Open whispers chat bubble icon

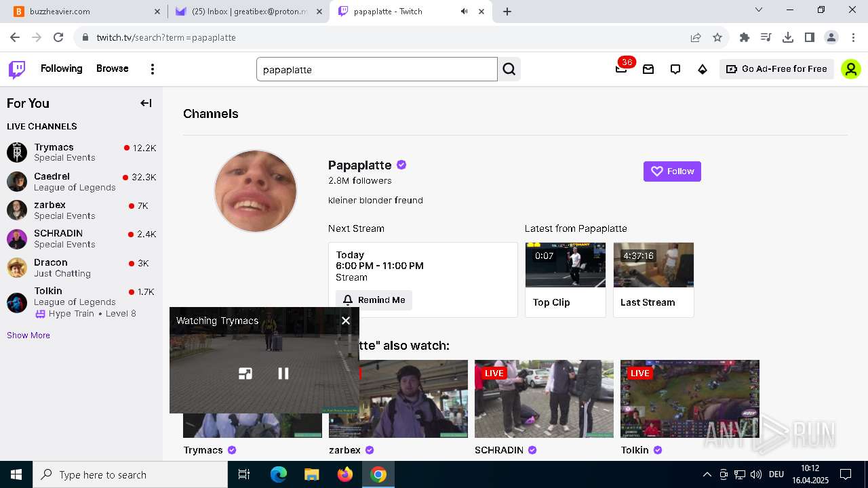[675, 69]
